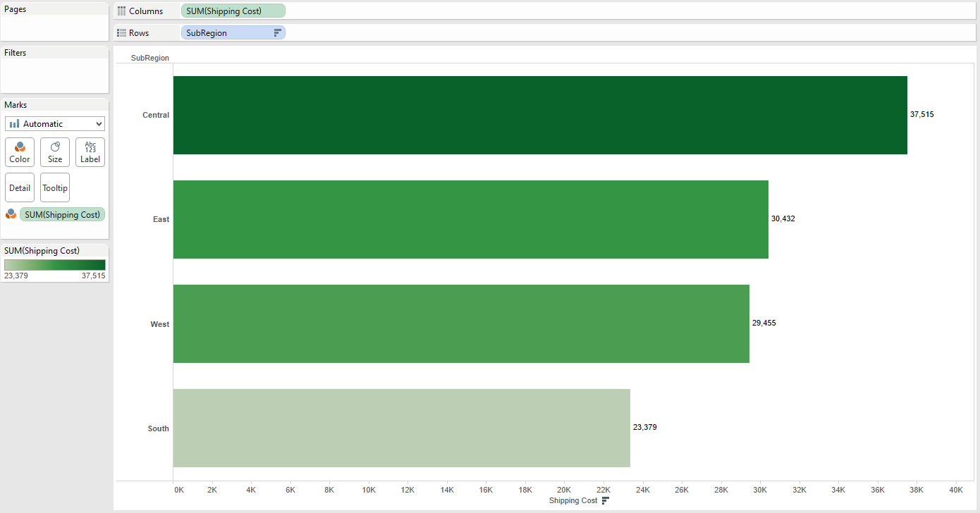Screen dimensions: 980x513
Task: Click the Detail button
Action: [20, 187]
